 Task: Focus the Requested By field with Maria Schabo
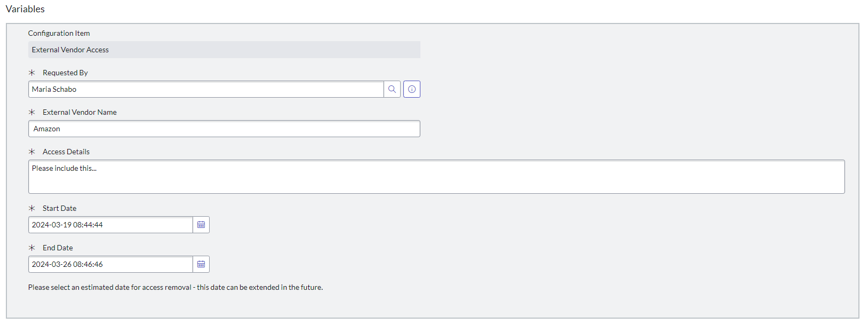point(206,89)
